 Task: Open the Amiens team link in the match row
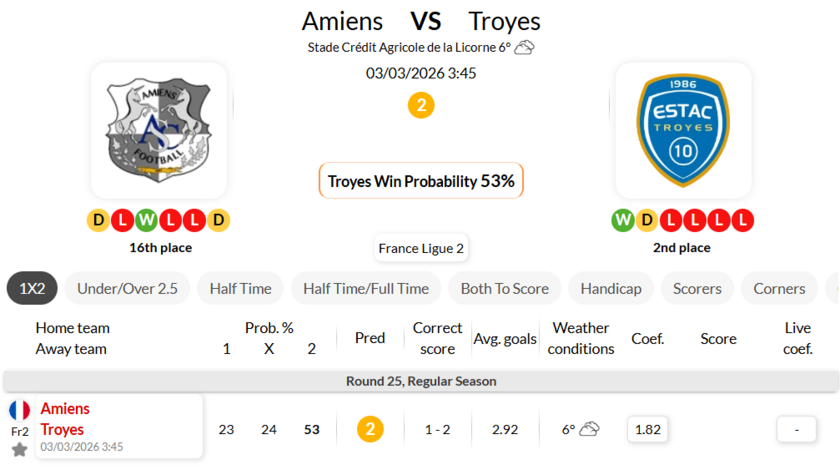[65, 409]
